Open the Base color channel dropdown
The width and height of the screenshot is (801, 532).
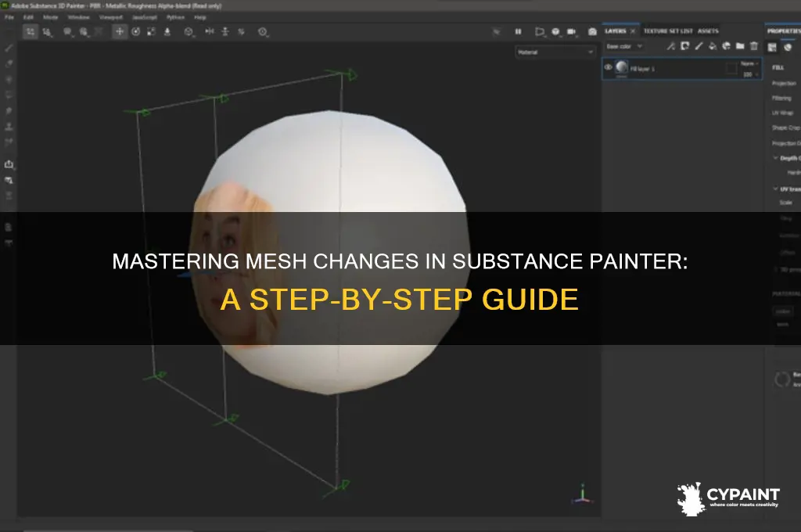coord(625,46)
